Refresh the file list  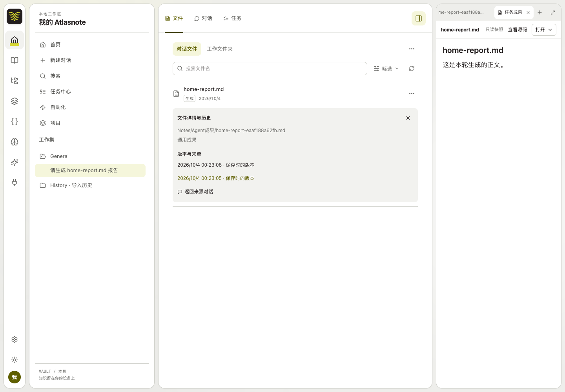pos(412,69)
